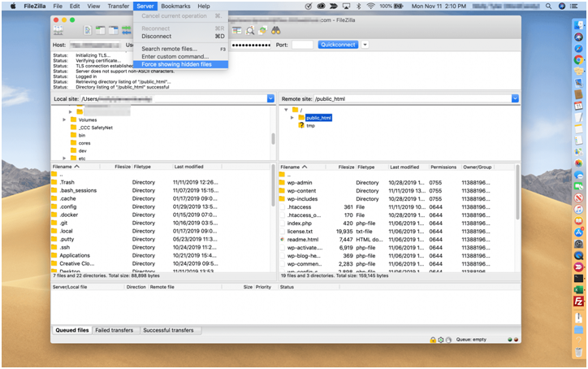Open the Local site path dropdown

[270, 98]
